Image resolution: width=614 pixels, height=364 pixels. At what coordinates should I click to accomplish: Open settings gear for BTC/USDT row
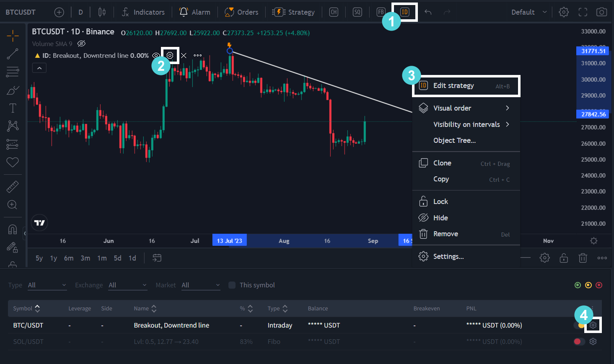[593, 325]
